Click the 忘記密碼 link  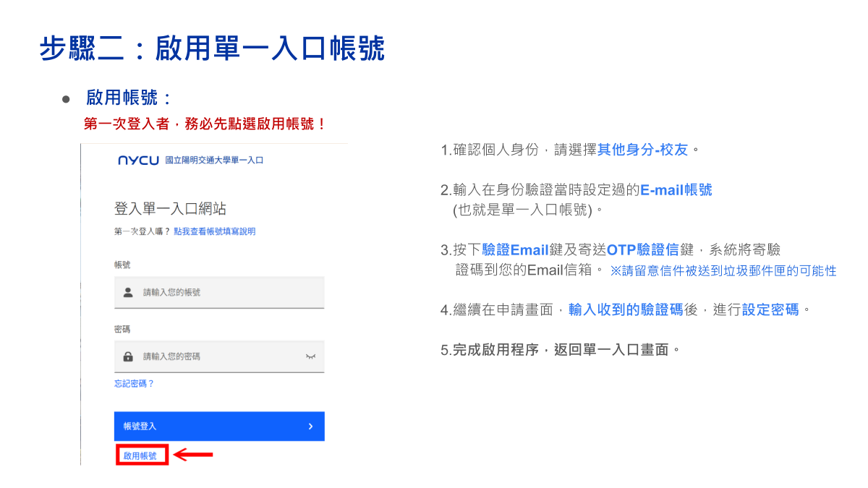click(132, 383)
